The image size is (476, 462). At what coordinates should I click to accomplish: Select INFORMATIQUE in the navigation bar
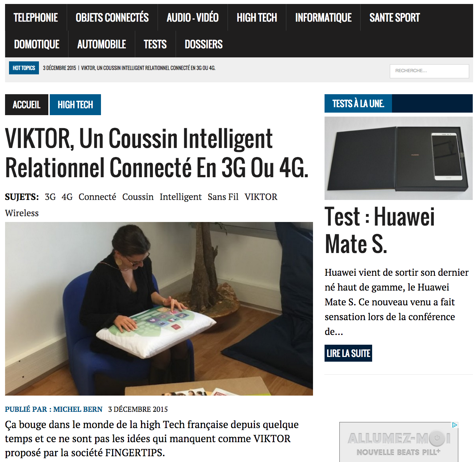[323, 17]
